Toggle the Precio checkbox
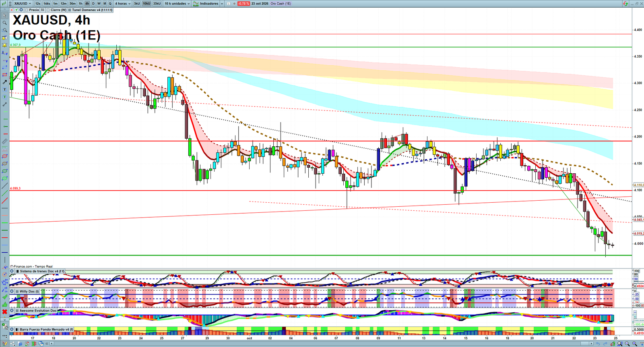The height and width of the screenshot is (347, 644). [x=27, y=10]
